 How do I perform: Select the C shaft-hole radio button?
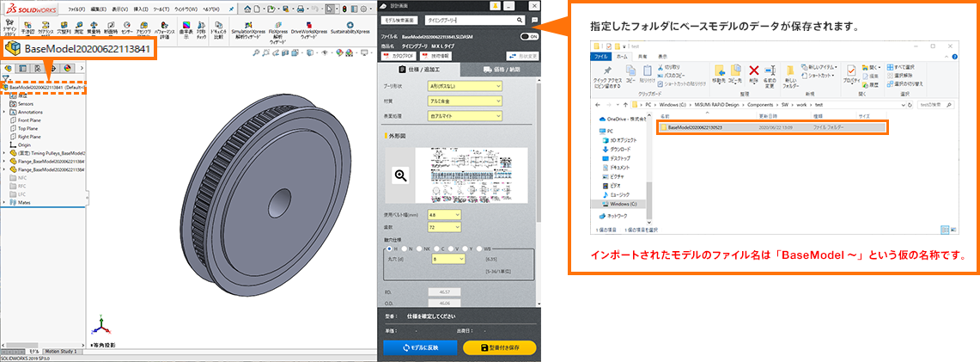pyautogui.click(x=436, y=248)
